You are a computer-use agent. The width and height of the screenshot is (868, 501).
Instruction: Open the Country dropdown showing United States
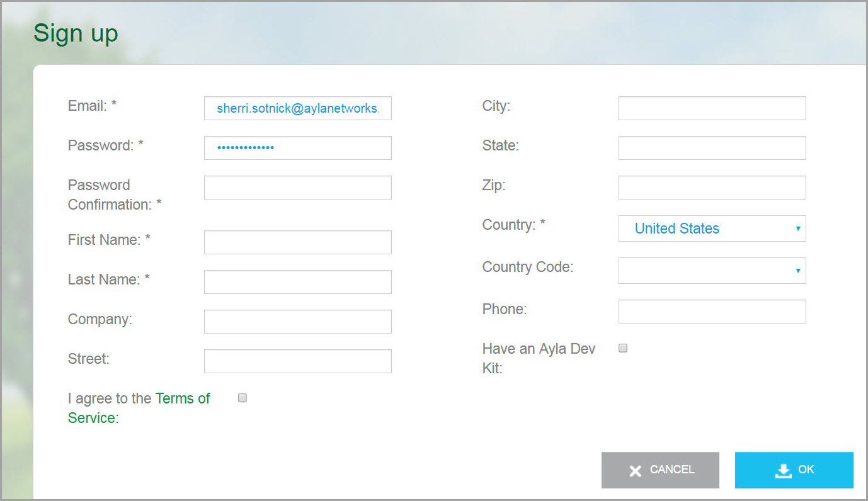712,228
